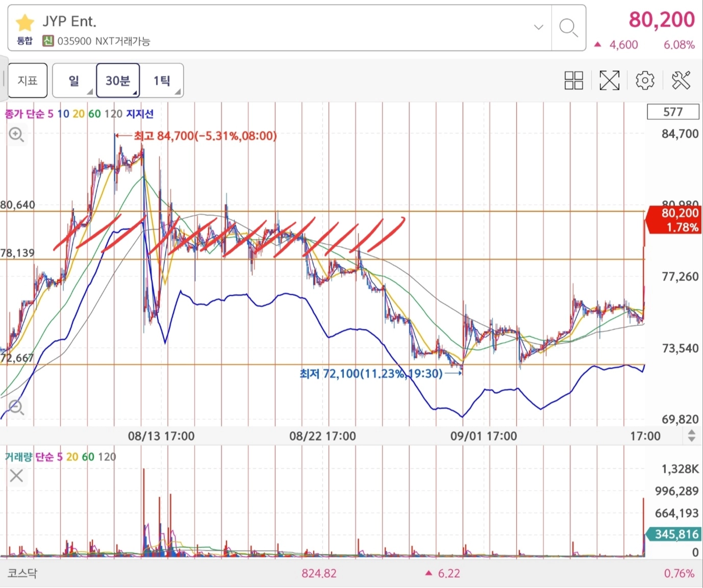Toggle the 지지선 support line label
The height and width of the screenshot is (588, 703).
pos(140,114)
